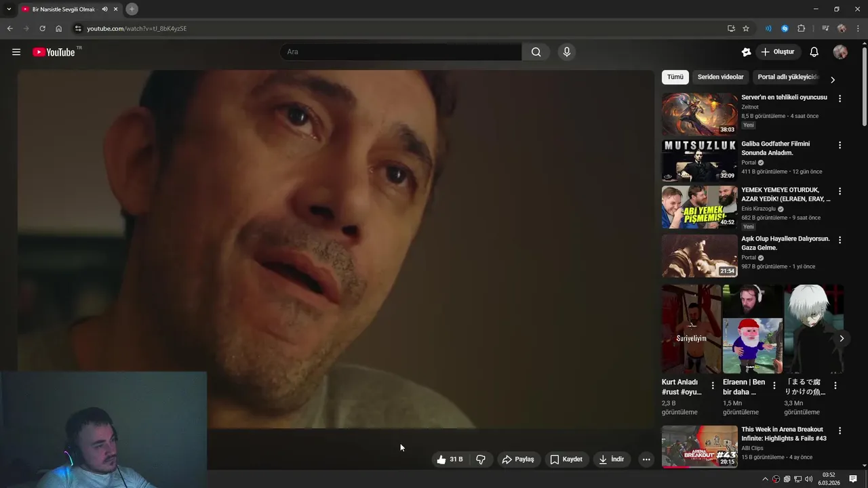Install app icon in address bar
Image resolution: width=868 pixels, height=488 pixels.
click(x=731, y=28)
